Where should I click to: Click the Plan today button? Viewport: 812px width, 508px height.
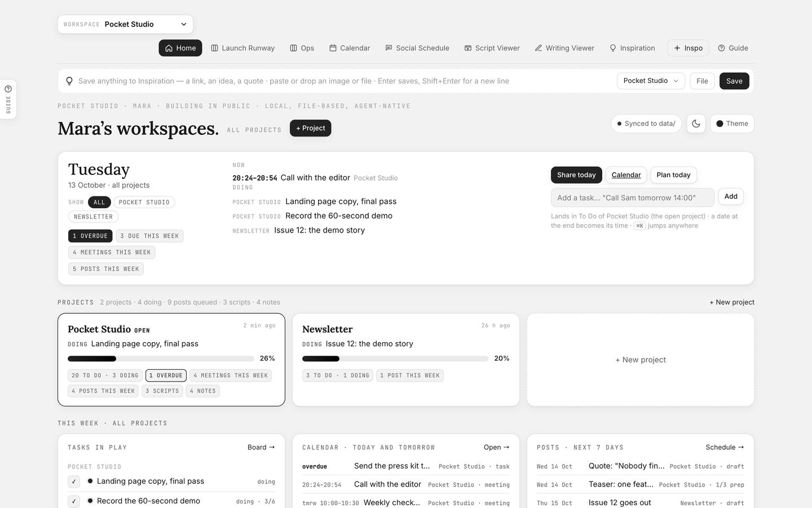[x=673, y=175]
